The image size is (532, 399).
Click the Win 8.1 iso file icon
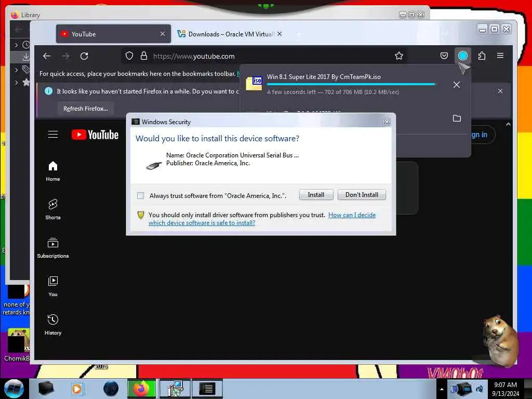pyautogui.click(x=254, y=83)
